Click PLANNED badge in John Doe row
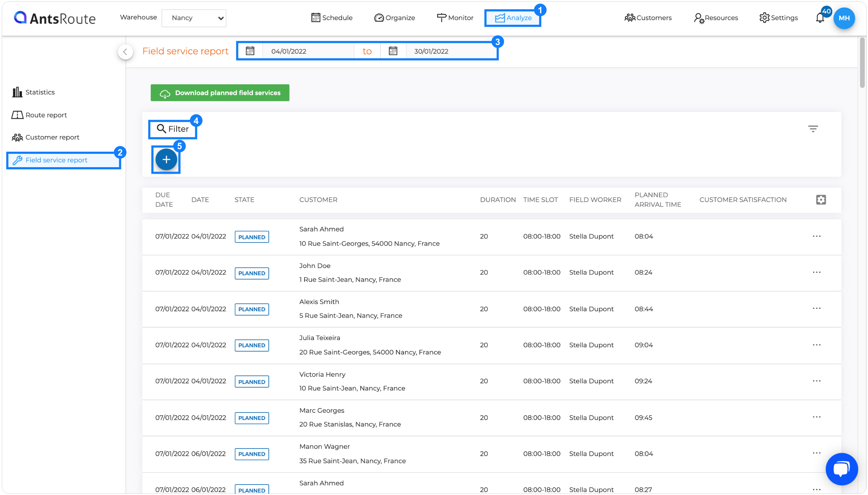The width and height of the screenshot is (868, 495). pyautogui.click(x=252, y=273)
